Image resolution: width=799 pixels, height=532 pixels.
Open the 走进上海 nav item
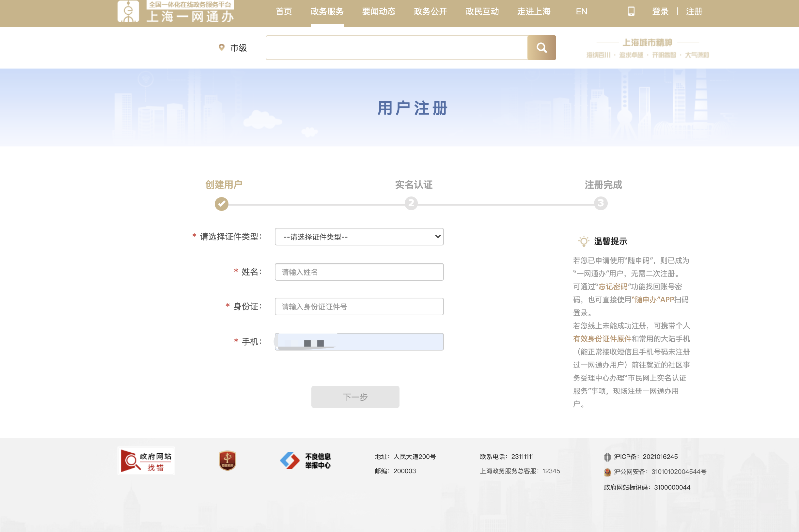[x=534, y=11]
